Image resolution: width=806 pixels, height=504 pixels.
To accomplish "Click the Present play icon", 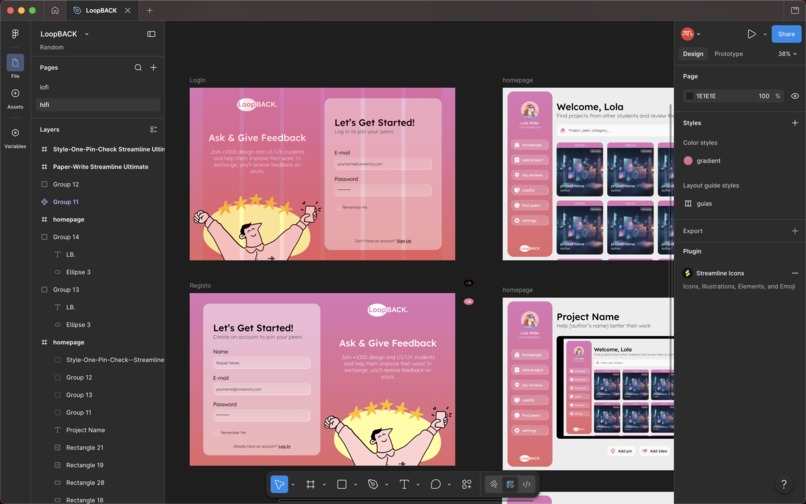I will [752, 34].
